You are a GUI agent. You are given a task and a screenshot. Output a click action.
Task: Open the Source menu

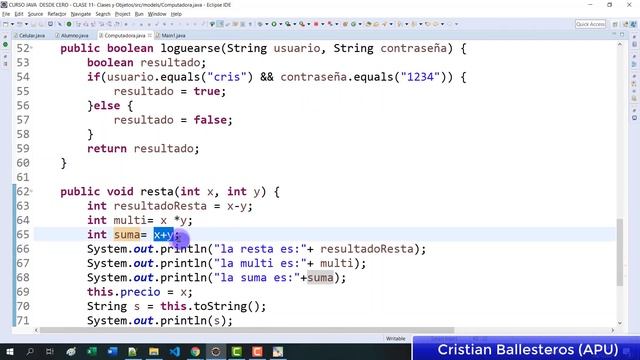tap(35, 14)
